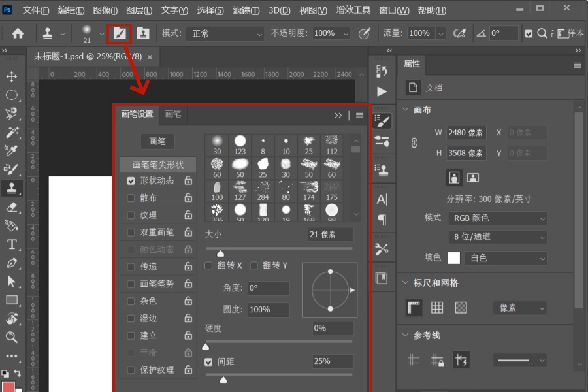The width and height of the screenshot is (588, 392).
Task: Open the 白色 fill dropdown
Action: [x=506, y=258]
